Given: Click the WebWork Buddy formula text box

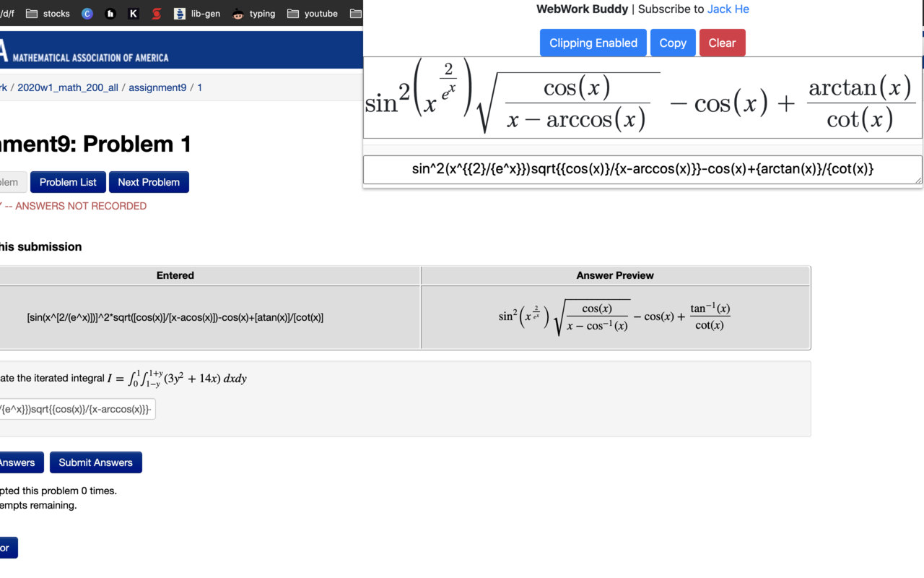Looking at the screenshot, I should click(x=642, y=170).
